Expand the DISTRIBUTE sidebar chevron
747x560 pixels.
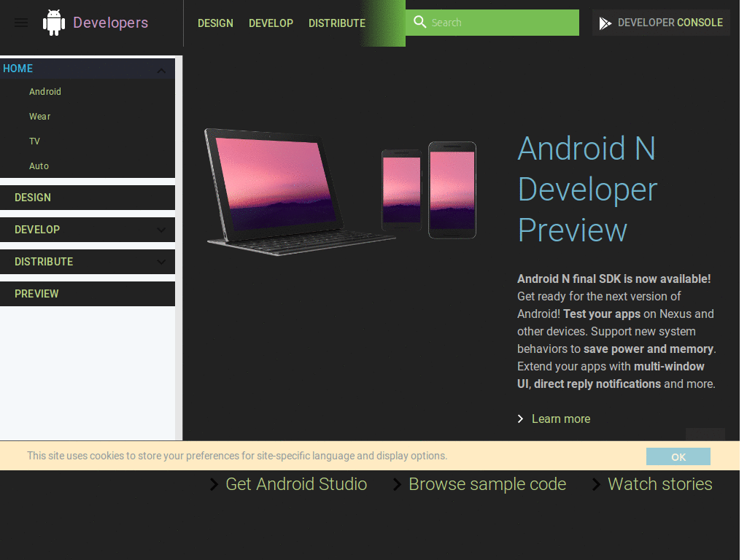(x=161, y=262)
